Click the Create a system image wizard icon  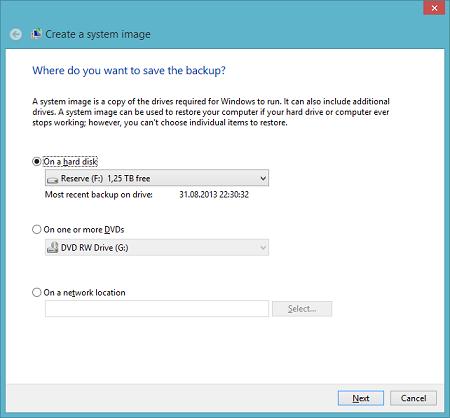click(36, 34)
